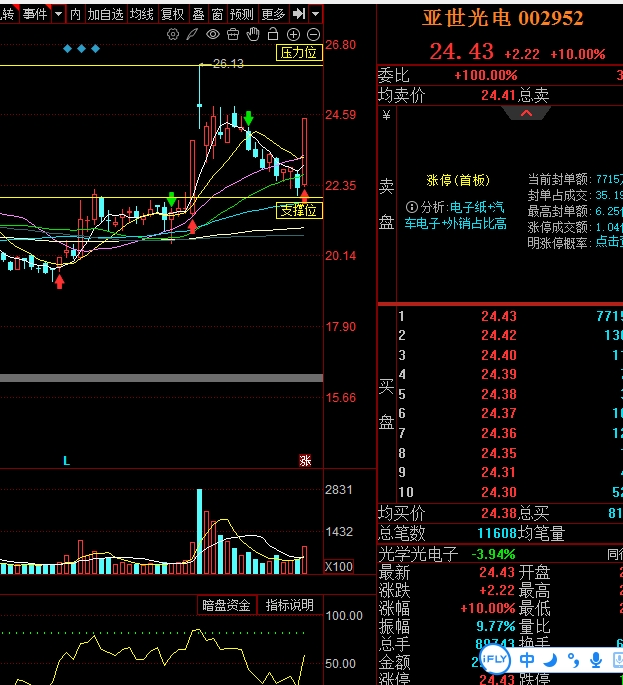This screenshot has height=685, width=623.
Task: Click the L marker below chart
Action: click(66, 460)
